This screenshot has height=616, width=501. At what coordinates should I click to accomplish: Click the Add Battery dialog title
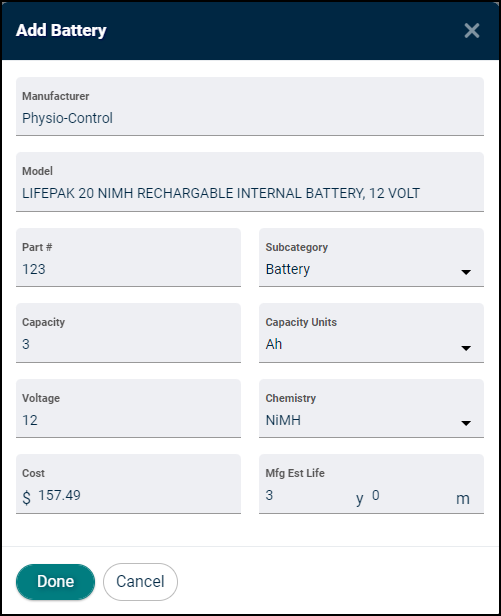(61, 30)
